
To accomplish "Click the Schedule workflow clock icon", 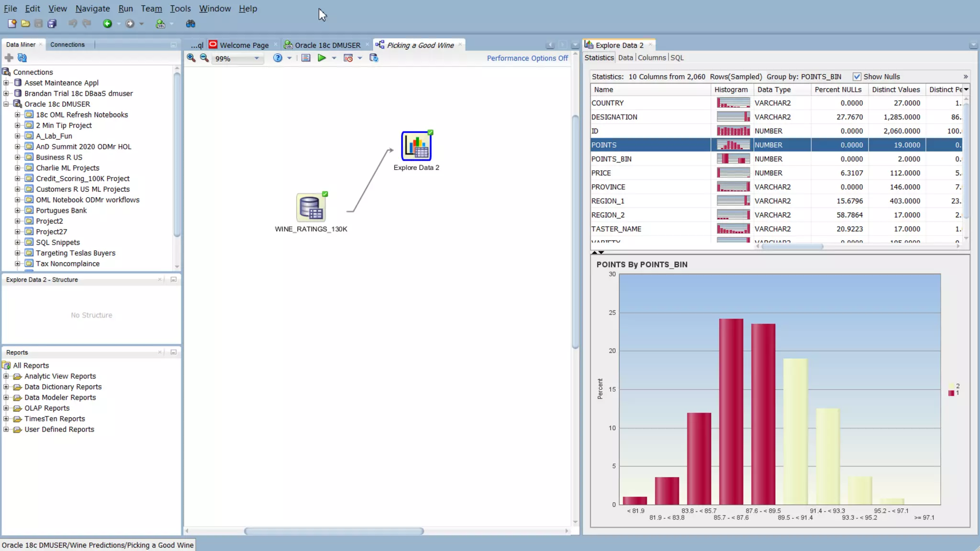I will (348, 58).
